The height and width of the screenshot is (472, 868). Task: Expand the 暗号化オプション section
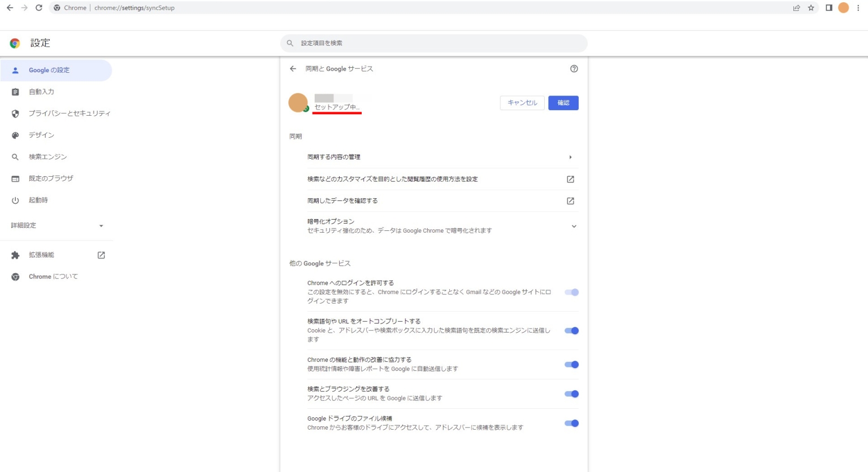click(x=574, y=226)
